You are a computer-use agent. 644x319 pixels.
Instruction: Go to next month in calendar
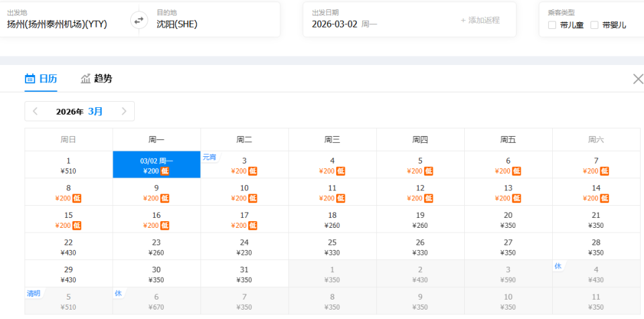124,111
